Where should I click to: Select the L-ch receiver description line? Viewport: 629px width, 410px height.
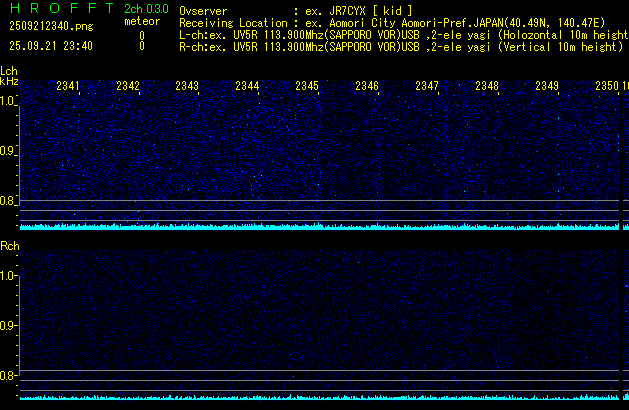[400, 34]
